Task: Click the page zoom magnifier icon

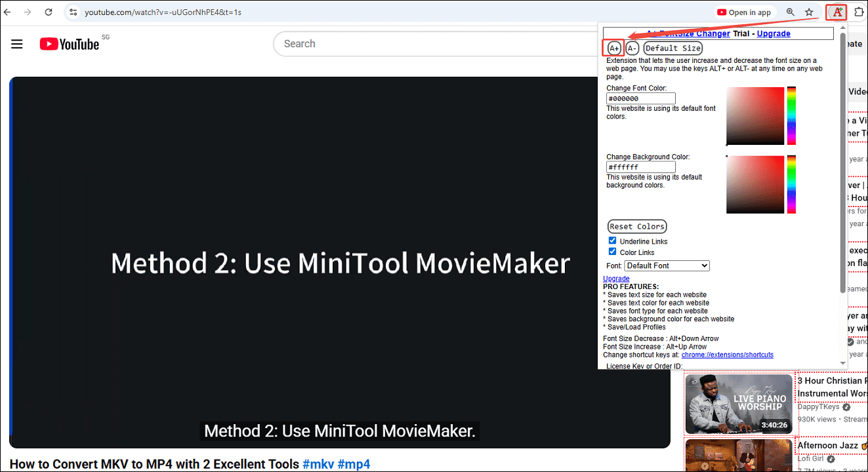Action: point(791,12)
